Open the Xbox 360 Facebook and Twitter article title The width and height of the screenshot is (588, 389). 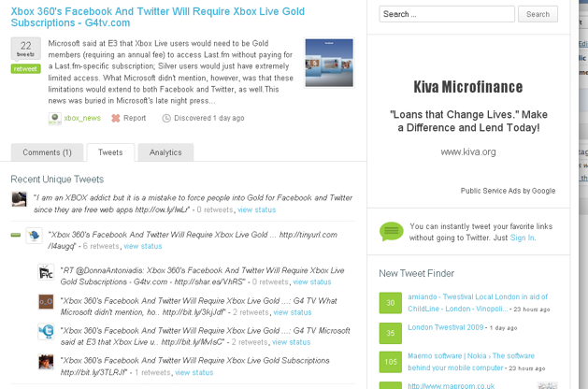157,17
